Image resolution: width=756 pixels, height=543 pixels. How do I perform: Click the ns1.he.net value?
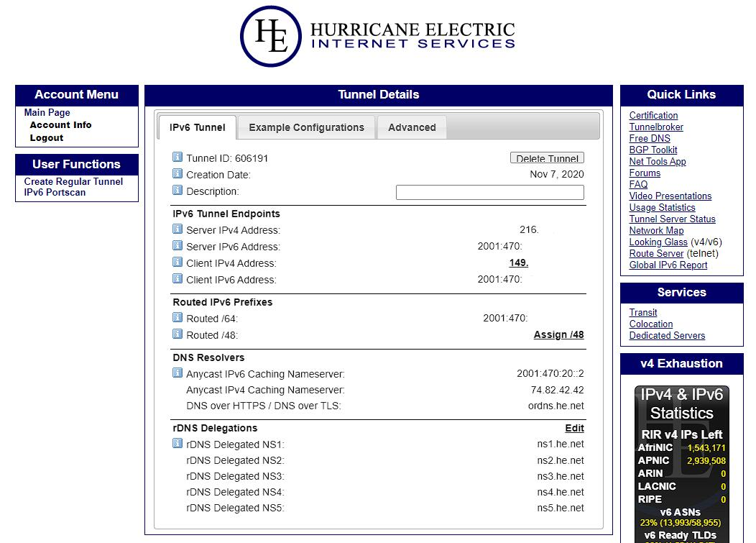(561, 444)
